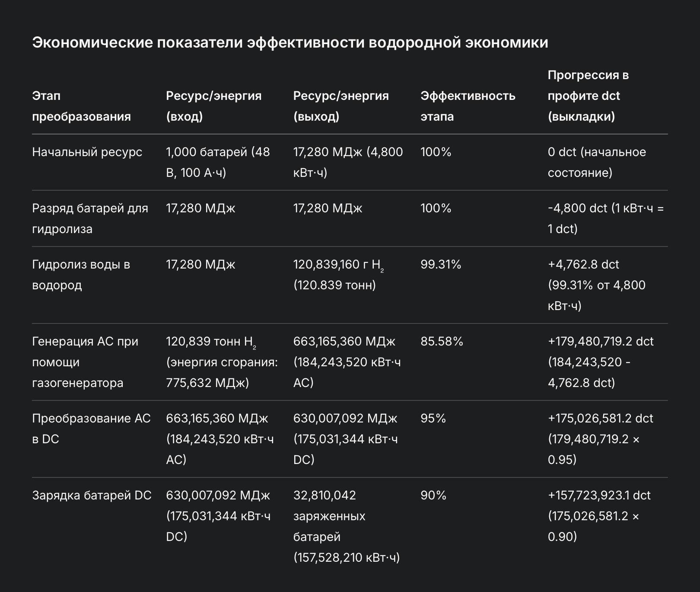Image resolution: width=700 pixels, height=592 pixels.
Task: Click the 99.31% efficiency value
Action: [441, 265]
